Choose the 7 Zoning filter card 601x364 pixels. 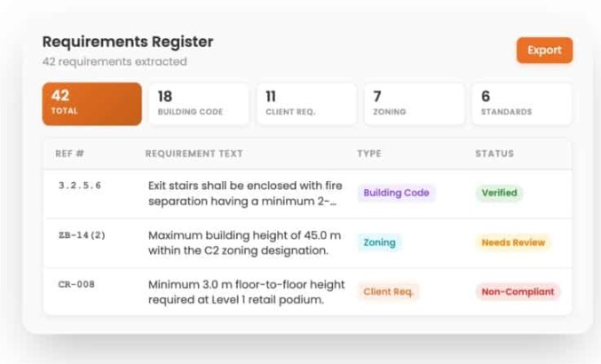coord(414,104)
